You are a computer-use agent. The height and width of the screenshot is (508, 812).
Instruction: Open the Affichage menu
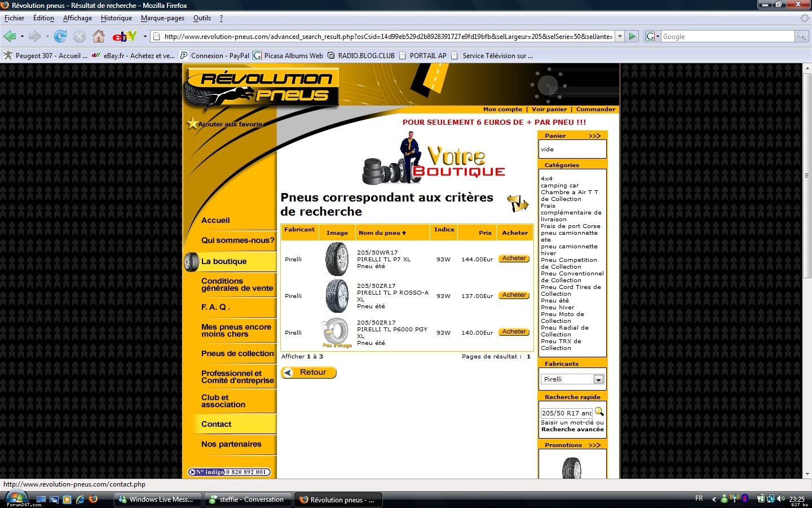point(77,18)
